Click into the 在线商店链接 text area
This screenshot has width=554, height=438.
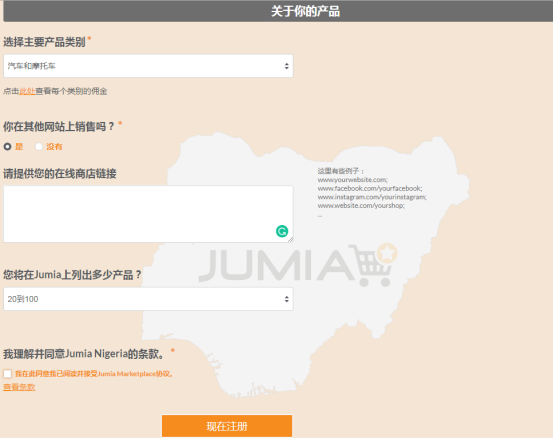pos(148,214)
